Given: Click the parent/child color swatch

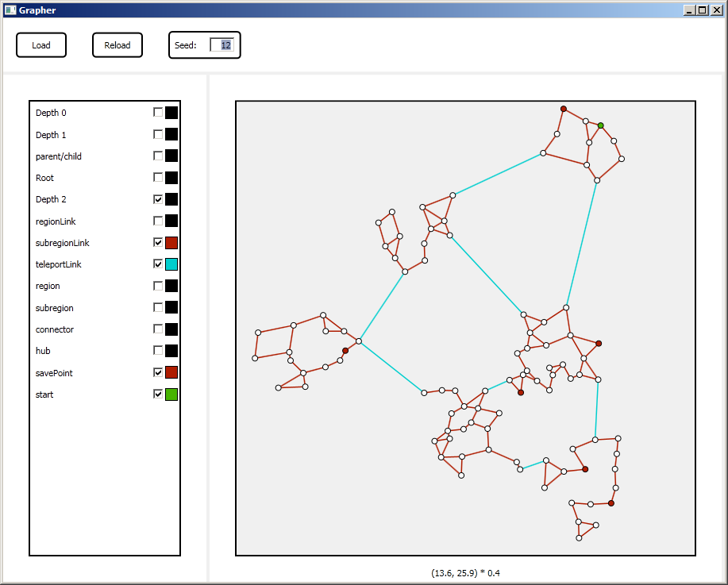Looking at the screenshot, I should pyautogui.click(x=171, y=156).
